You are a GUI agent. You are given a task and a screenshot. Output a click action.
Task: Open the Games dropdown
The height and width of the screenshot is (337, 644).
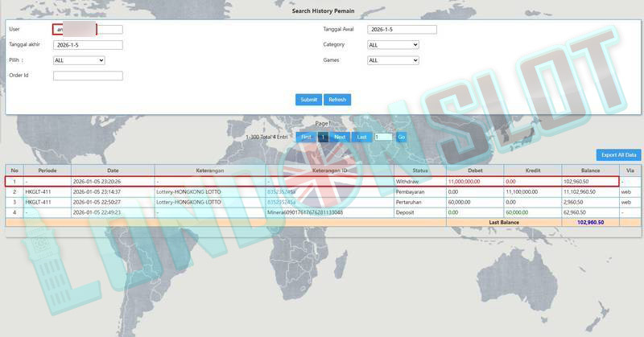(393, 60)
